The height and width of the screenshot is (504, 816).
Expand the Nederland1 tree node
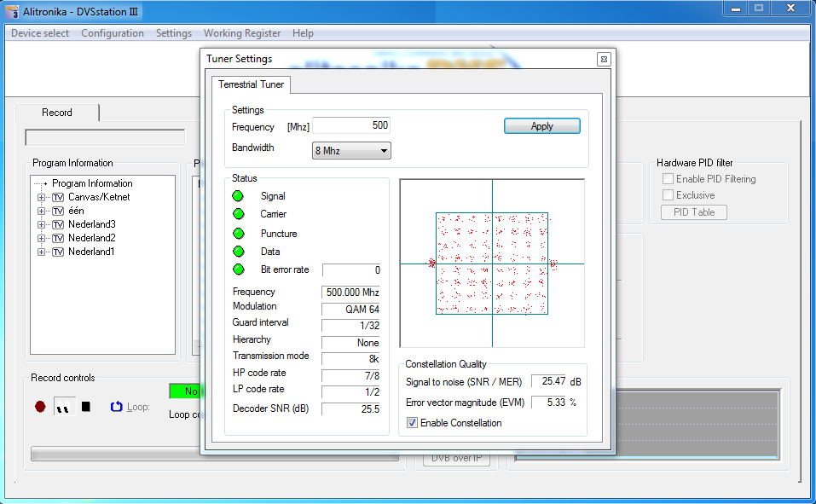(x=41, y=252)
